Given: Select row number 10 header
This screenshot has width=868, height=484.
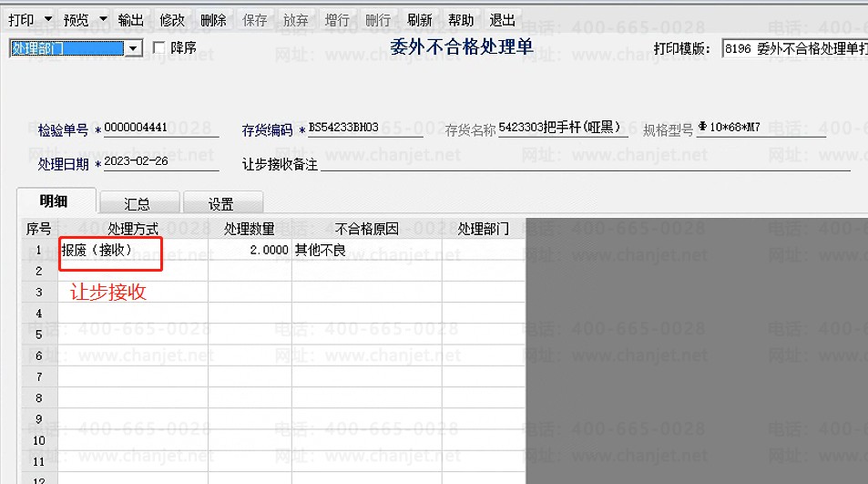Looking at the screenshot, I should tap(39, 440).
